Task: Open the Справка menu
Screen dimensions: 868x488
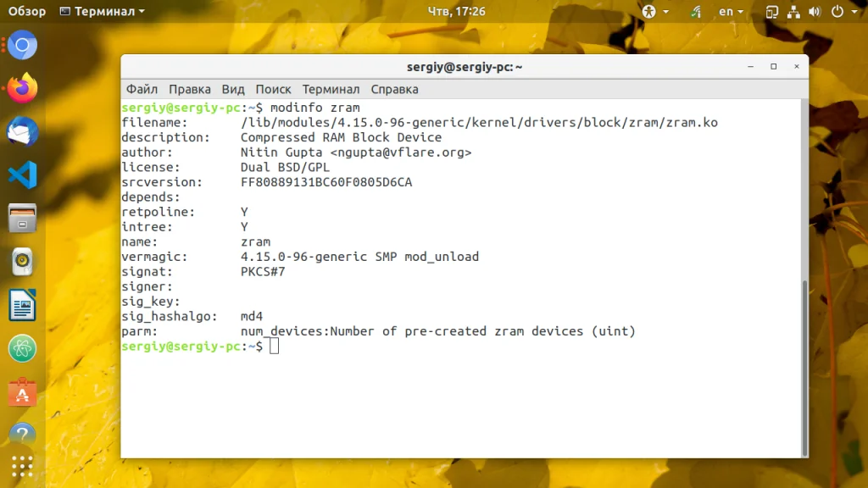Action: [394, 89]
